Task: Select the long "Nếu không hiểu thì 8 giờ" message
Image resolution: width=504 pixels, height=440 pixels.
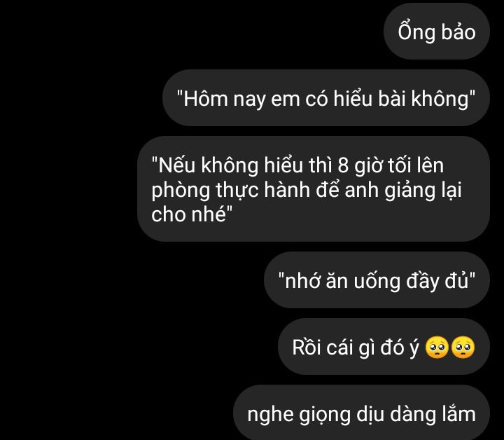Action: [314, 188]
